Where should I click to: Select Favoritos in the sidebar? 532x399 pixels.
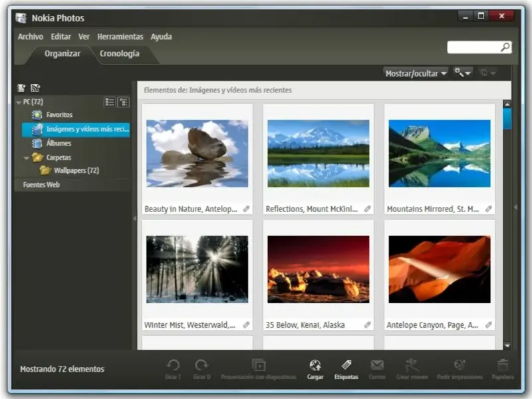59,115
